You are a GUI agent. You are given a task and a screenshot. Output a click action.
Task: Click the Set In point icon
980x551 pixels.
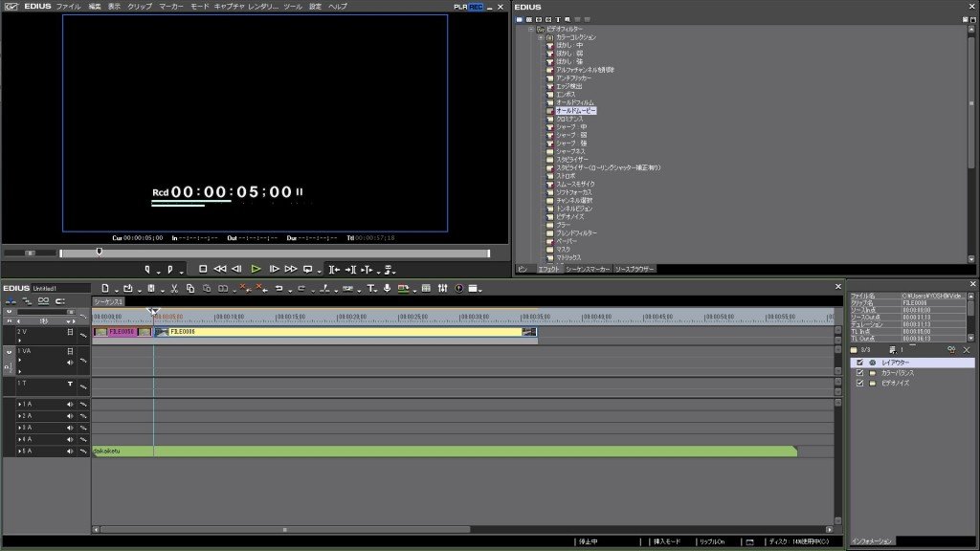pyautogui.click(x=147, y=269)
